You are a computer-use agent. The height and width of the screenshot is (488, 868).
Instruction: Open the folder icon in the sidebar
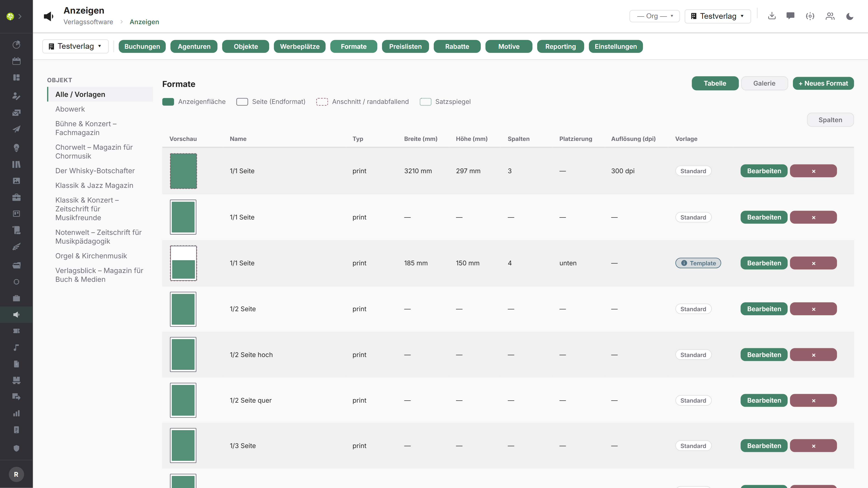point(16,265)
